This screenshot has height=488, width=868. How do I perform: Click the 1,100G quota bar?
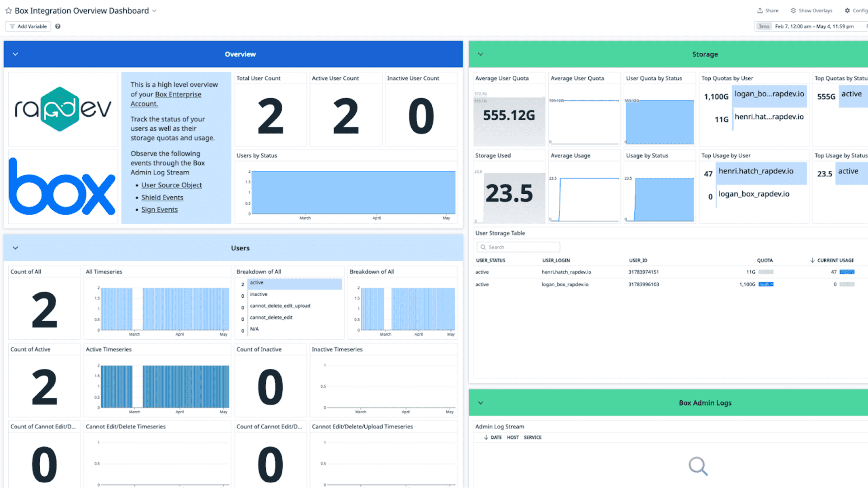click(x=766, y=284)
